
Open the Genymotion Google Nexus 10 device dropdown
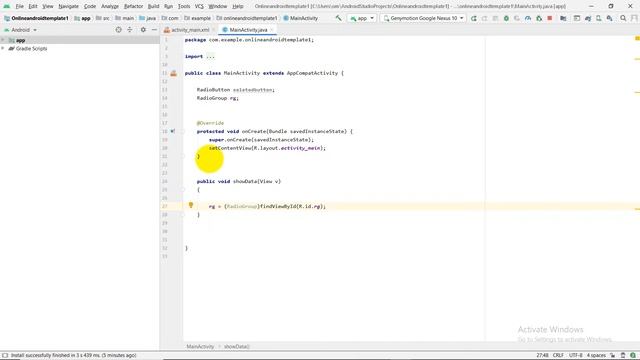[423, 18]
